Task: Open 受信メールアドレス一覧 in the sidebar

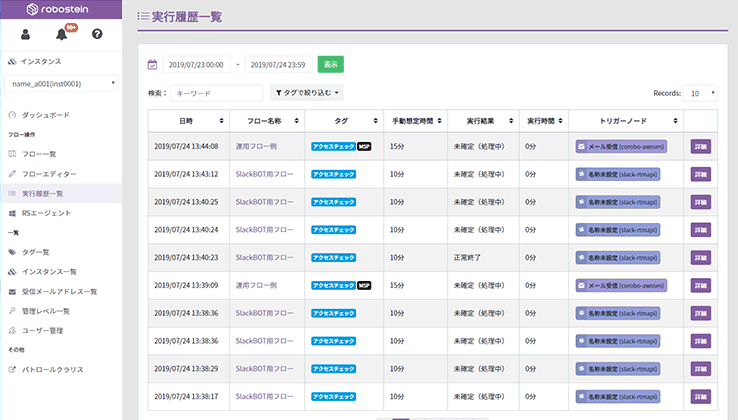Action: (59, 291)
